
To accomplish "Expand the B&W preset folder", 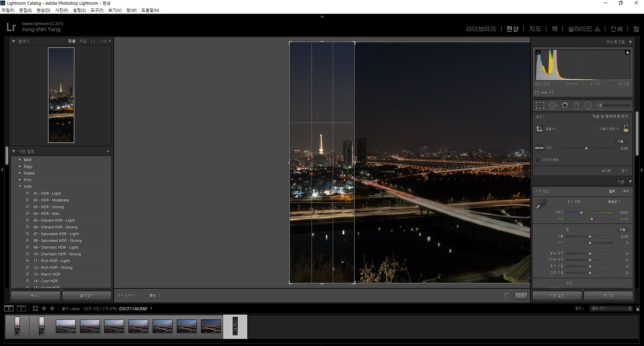I will tap(20, 159).
